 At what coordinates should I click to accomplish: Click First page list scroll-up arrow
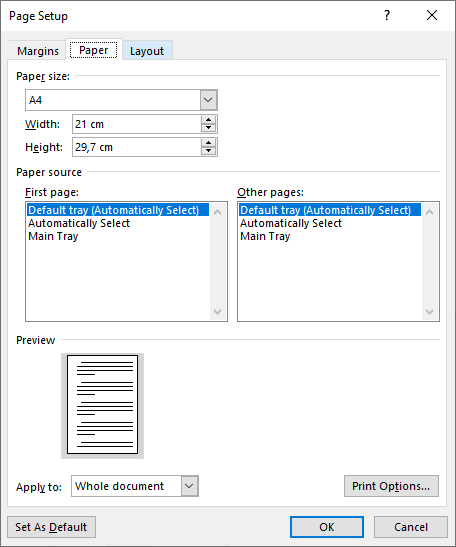(217, 212)
